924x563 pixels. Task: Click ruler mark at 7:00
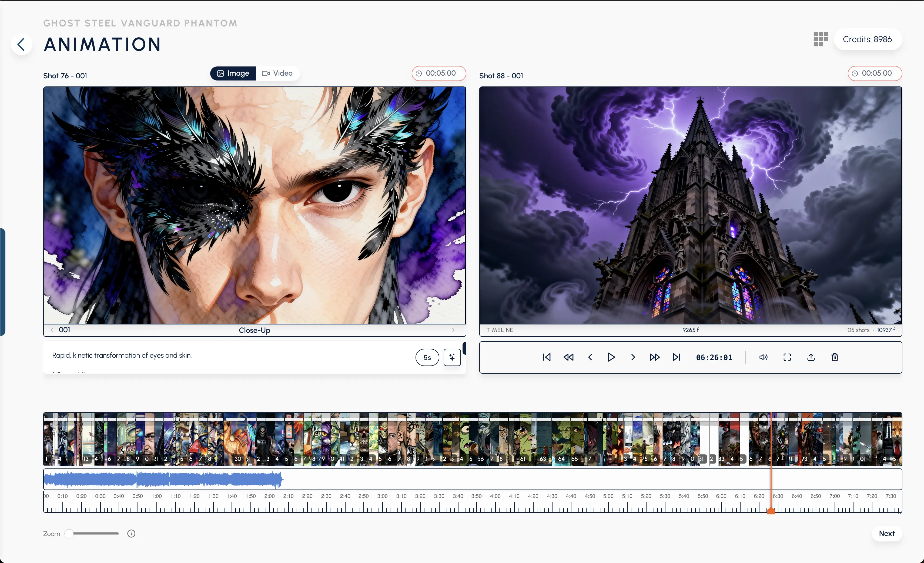834,496
